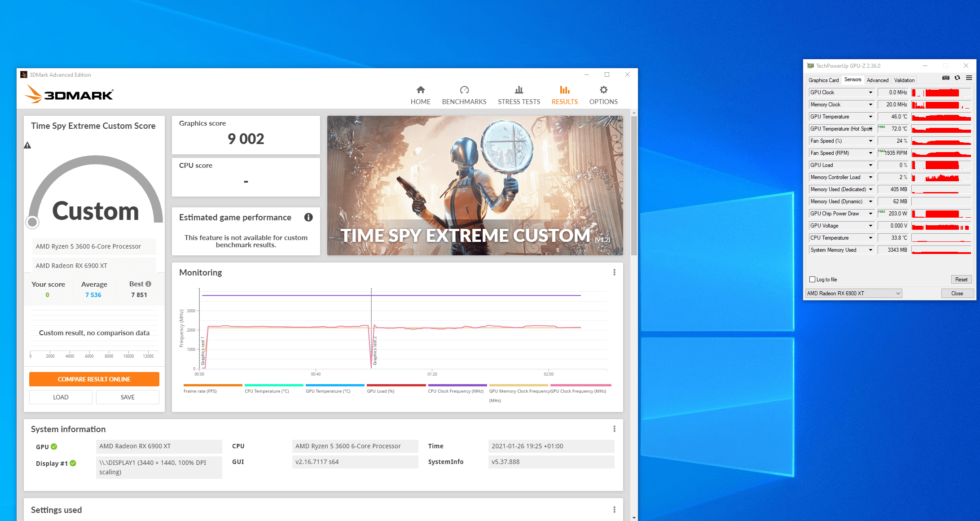This screenshot has width=980, height=521.
Task: Click GPU Memory Clock Frequency legend bar
Action: [518, 385]
